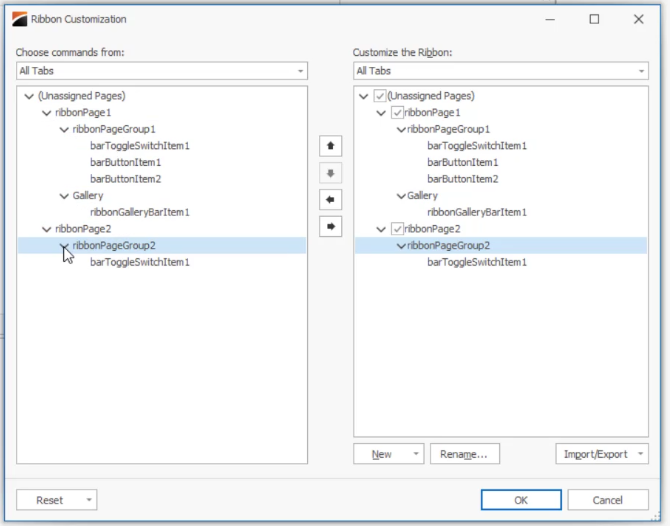Open the Reset button dropdown arrow
Screen dimensions: 670x526
click(x=89, y=500)
